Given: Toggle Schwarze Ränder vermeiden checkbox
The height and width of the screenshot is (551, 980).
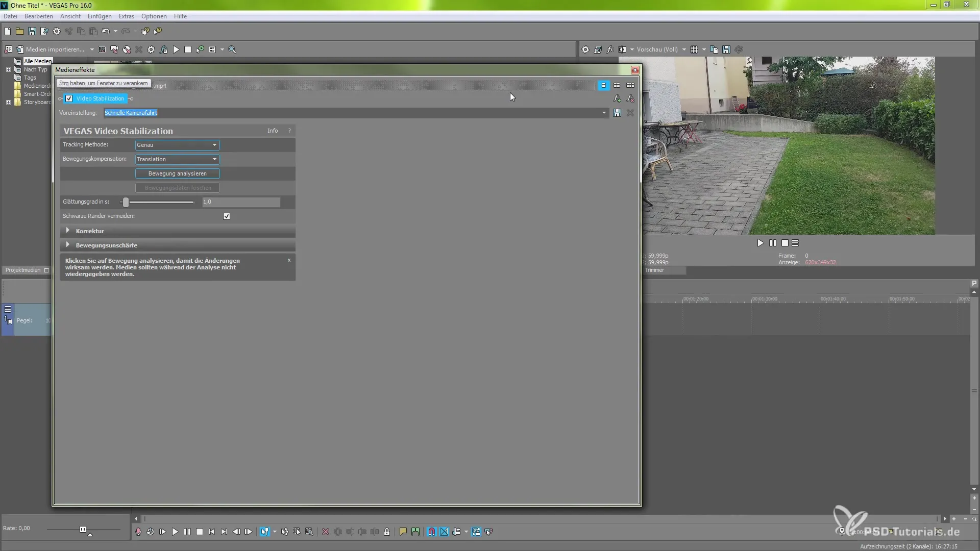Looking at the screenshot, I should [227, 216].
